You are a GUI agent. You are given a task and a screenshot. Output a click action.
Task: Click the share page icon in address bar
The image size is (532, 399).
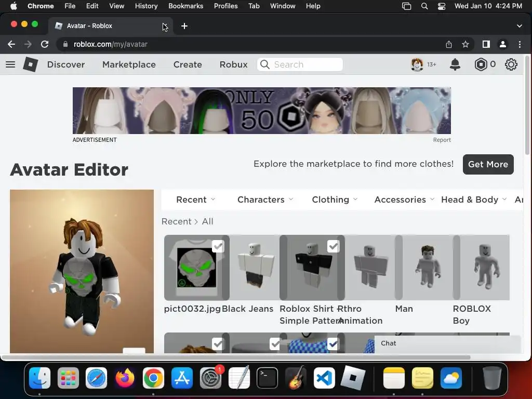tap(449, 44)
